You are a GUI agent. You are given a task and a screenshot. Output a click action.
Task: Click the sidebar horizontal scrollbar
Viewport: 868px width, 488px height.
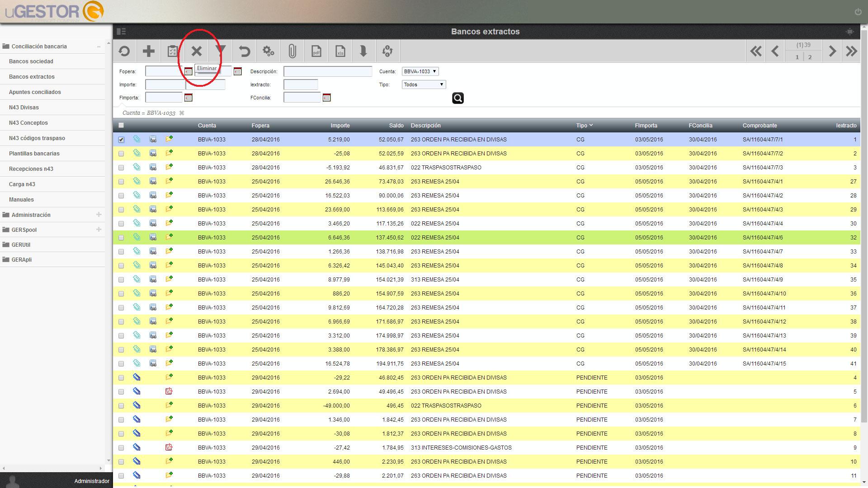[52, 468]
